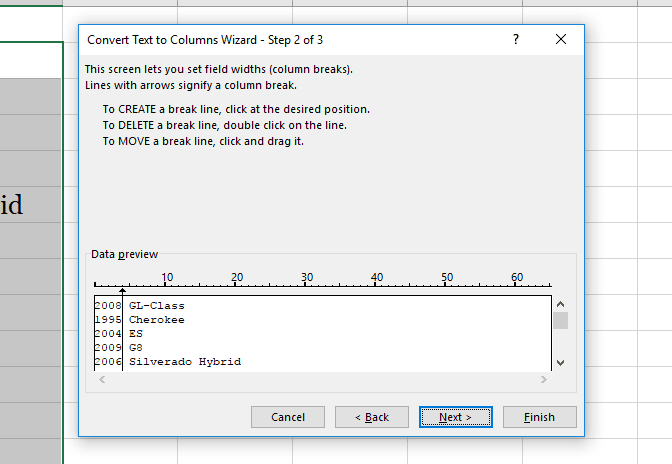This screenshot has height=464, width=672.
Task: Click the ruler at the 20 mark
Action: click(237, 284)
